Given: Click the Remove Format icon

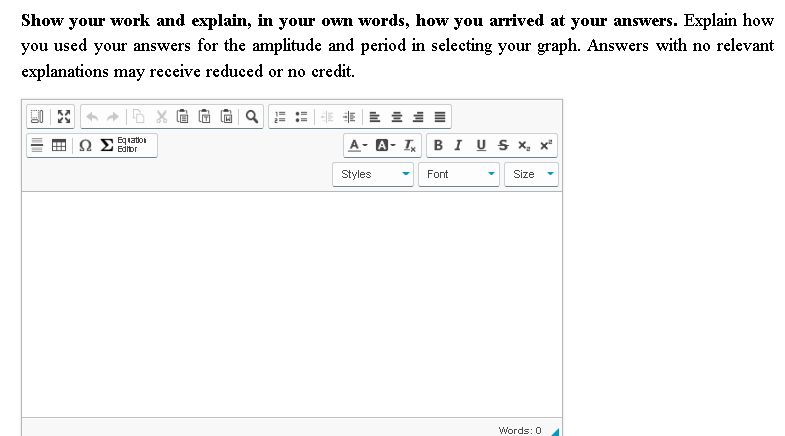Looking at the screenshot, I should (x=410, y=145).
